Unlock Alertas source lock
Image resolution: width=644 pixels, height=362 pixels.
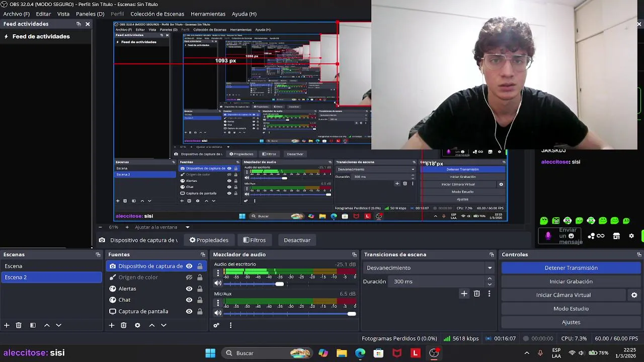point(200,289)
